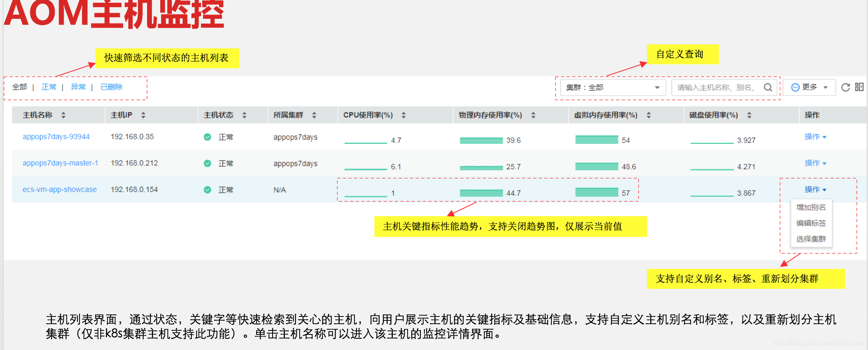
Task: Click virtual memory bar 54
Action: point(597,139)
